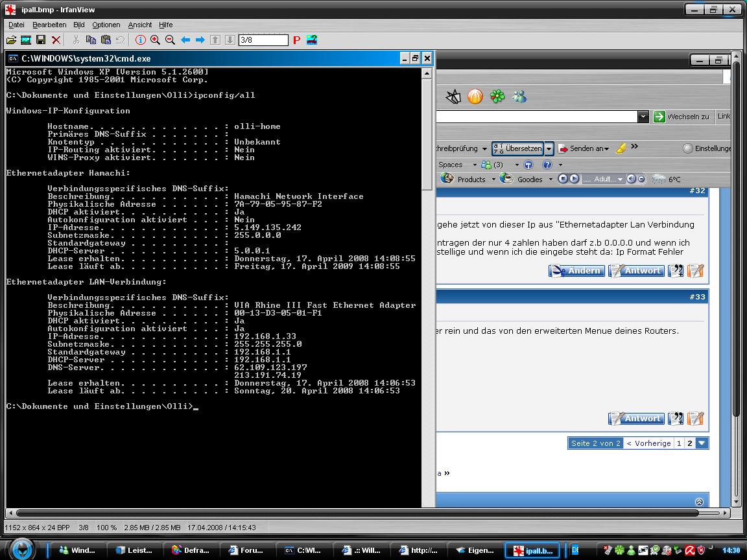Expand the Products dropdown
747x560 pixels.
493,179
